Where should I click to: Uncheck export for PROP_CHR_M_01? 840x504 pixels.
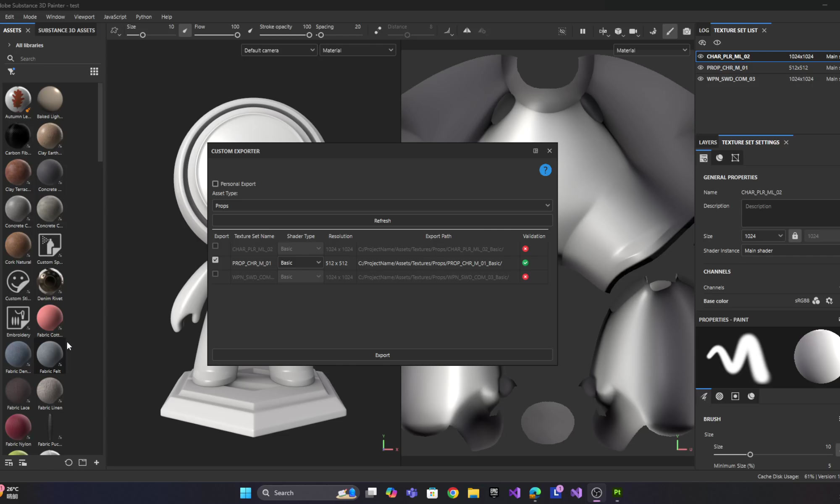[215, 260]
